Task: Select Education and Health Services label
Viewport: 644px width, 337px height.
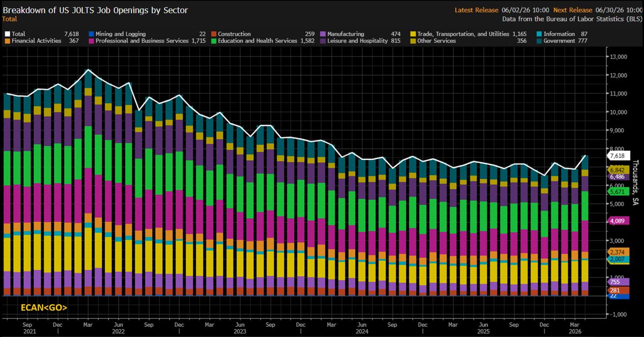Action: pos(258,41)
